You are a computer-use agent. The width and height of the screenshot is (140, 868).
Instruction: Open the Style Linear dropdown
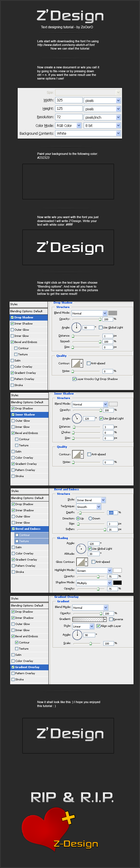83,626
